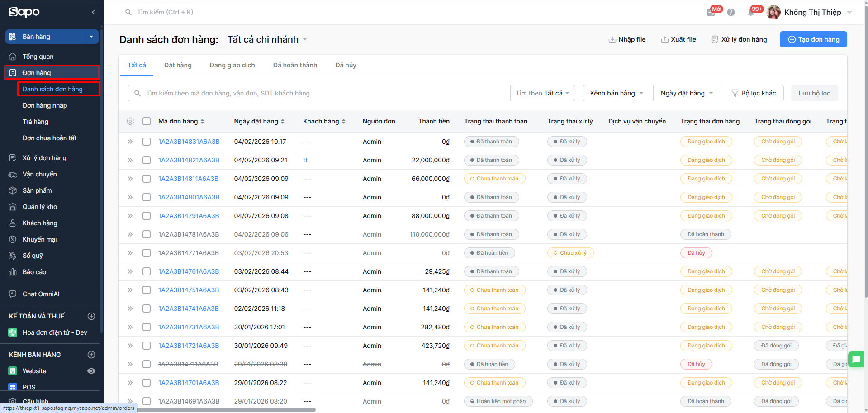The height and width of the screenshot is (413, 868).
Task: Open order link 1A2A3B14791A6A3B
Action: tap(189, 216)
